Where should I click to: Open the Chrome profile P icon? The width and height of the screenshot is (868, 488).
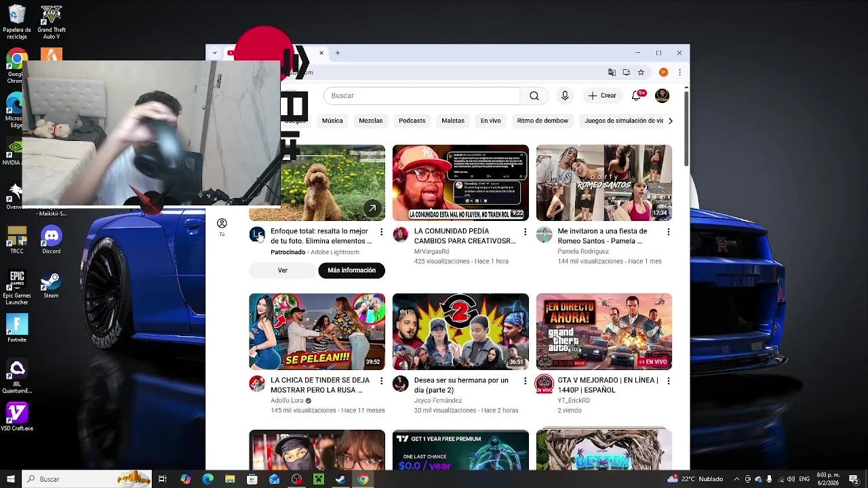point(663,73)
